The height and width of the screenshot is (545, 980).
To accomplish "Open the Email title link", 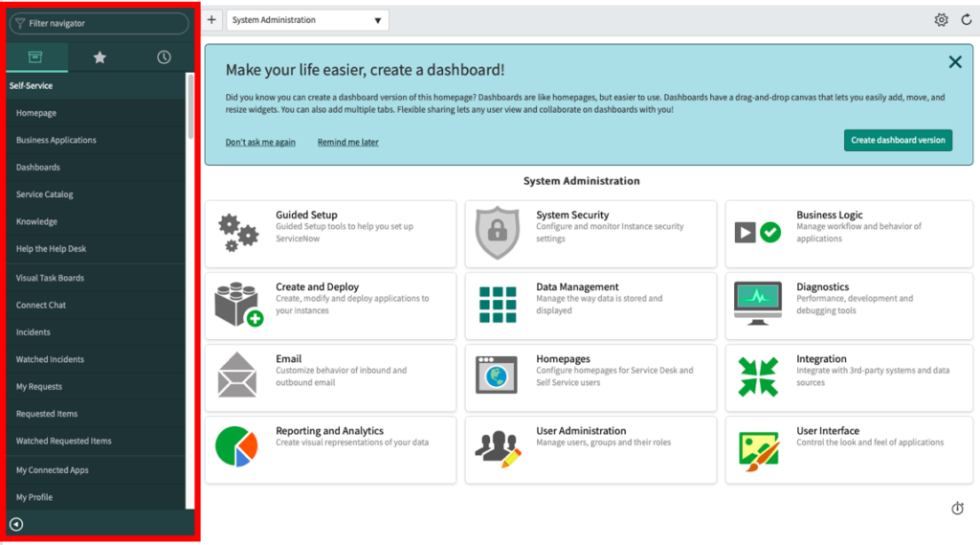I will pos(289,358).
